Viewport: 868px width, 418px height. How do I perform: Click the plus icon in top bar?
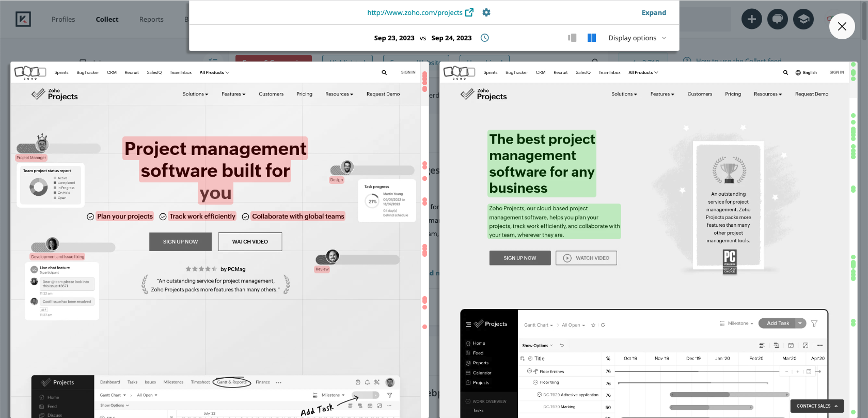point(751,19)
